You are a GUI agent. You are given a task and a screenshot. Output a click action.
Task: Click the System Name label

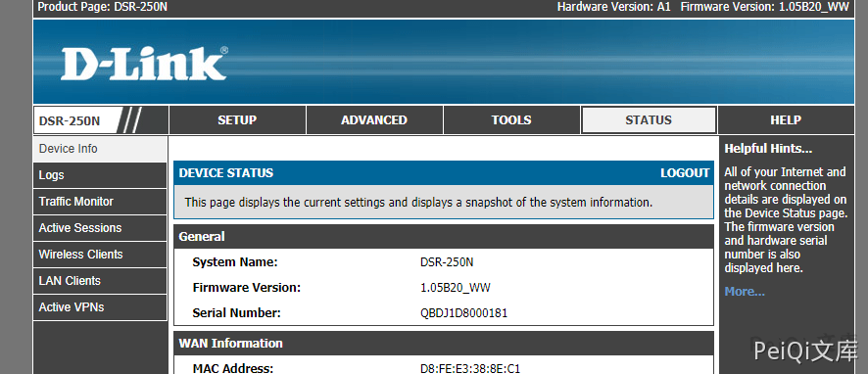tap(235, 262)
